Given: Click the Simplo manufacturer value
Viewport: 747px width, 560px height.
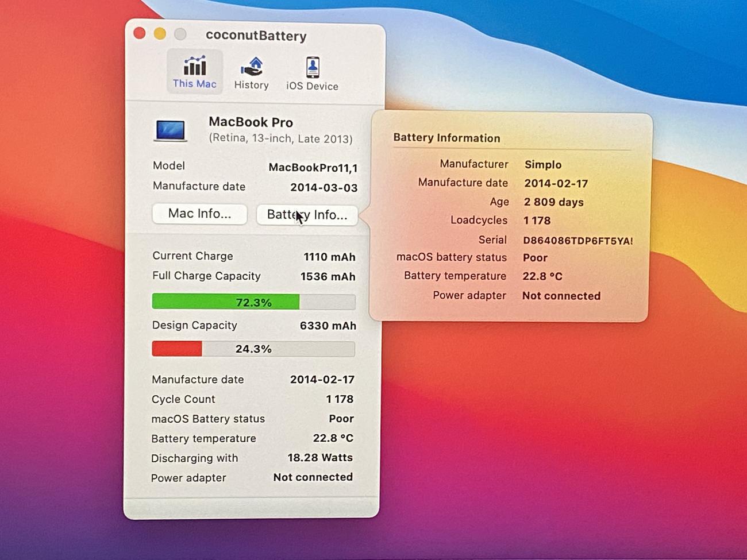Looking at the screenshot, I should tap(542, 165).
